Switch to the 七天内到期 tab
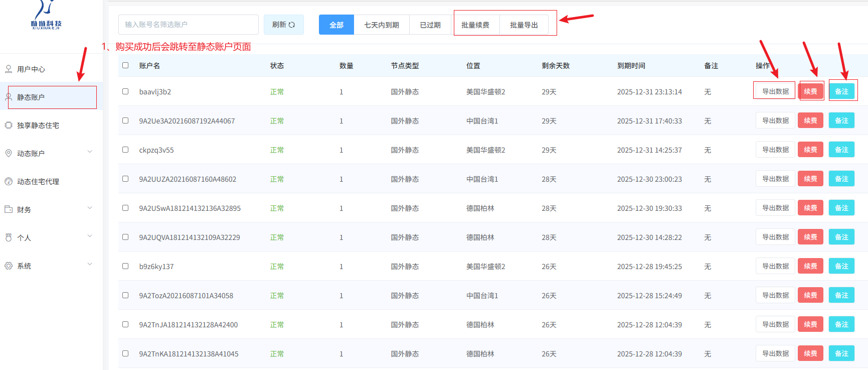The width and height of the screenshot is (868, 370). point(381,25)
